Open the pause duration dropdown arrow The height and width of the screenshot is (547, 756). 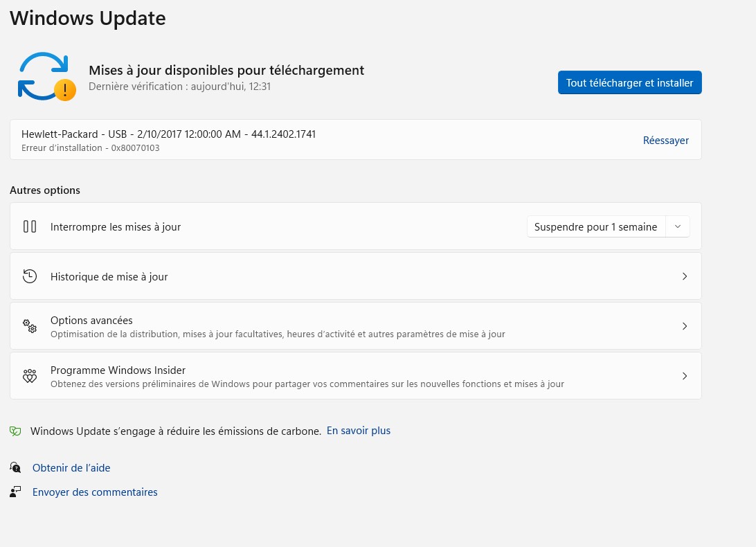(677, 226)
